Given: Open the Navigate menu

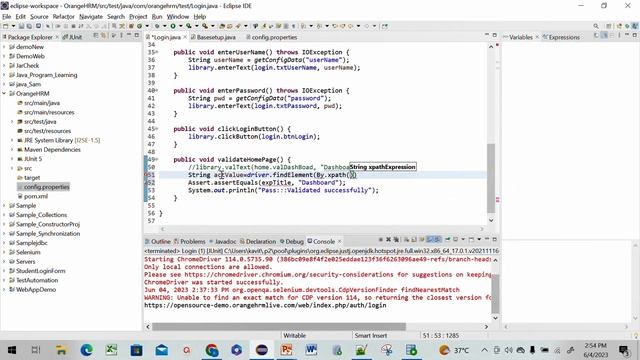Looking at the screenshot, I should (x=91, y=16).
